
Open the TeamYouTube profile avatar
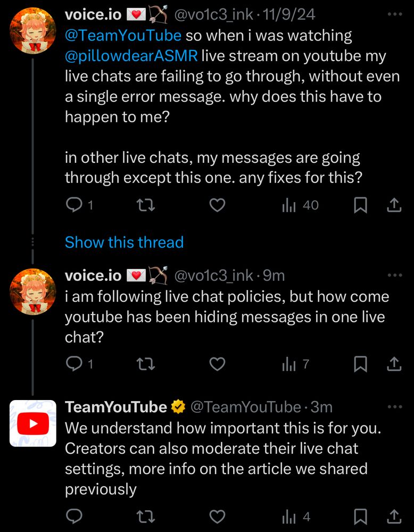click(x=33, y=423)
